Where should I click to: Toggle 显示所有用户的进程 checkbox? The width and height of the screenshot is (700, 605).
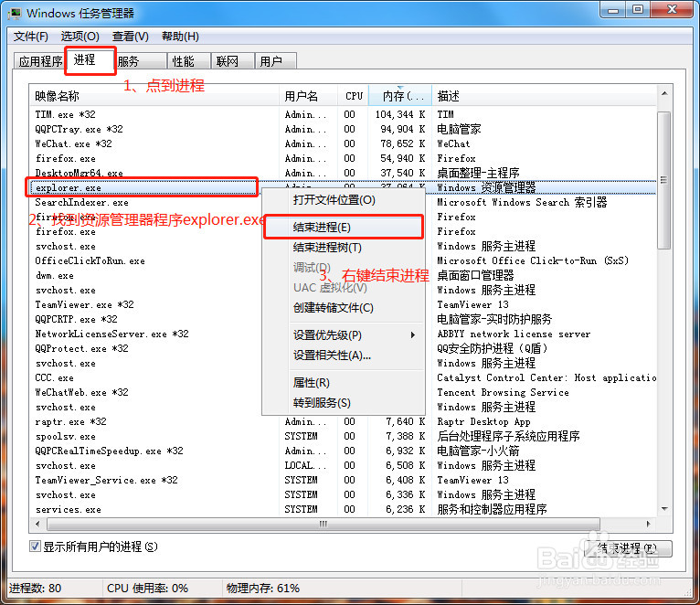(35, 547)
